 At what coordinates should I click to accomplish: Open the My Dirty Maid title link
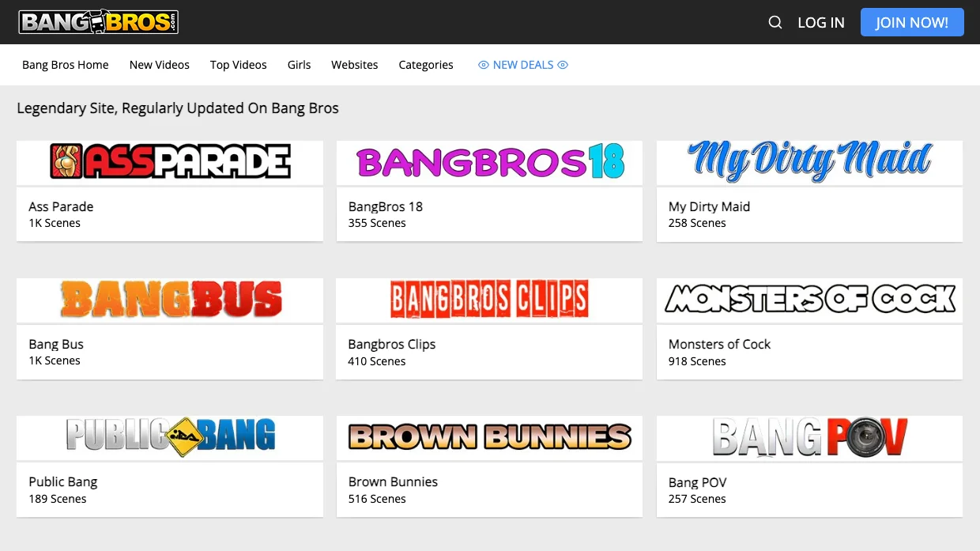(709, 206)
